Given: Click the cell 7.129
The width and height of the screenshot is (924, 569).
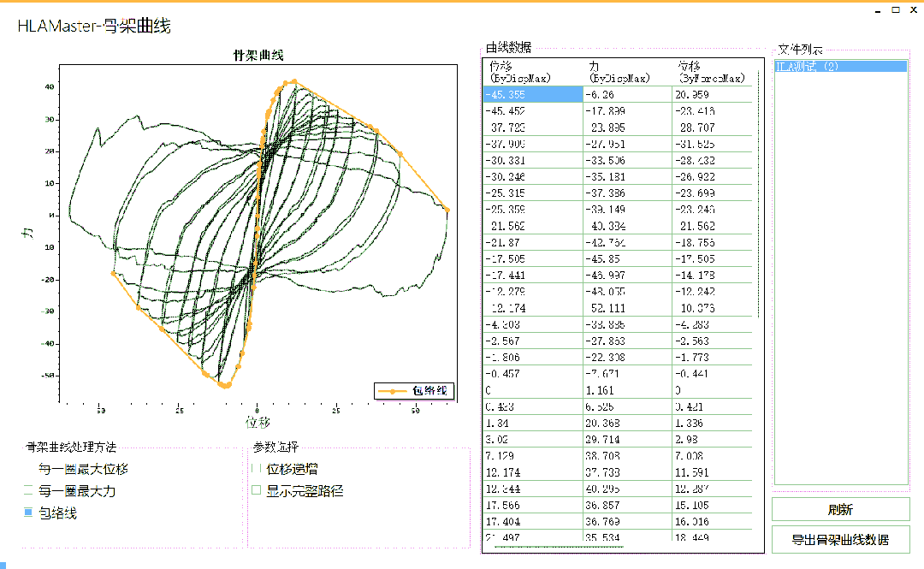Looking at the screenshot, I should pyautogui.click(x=533, y=456).
